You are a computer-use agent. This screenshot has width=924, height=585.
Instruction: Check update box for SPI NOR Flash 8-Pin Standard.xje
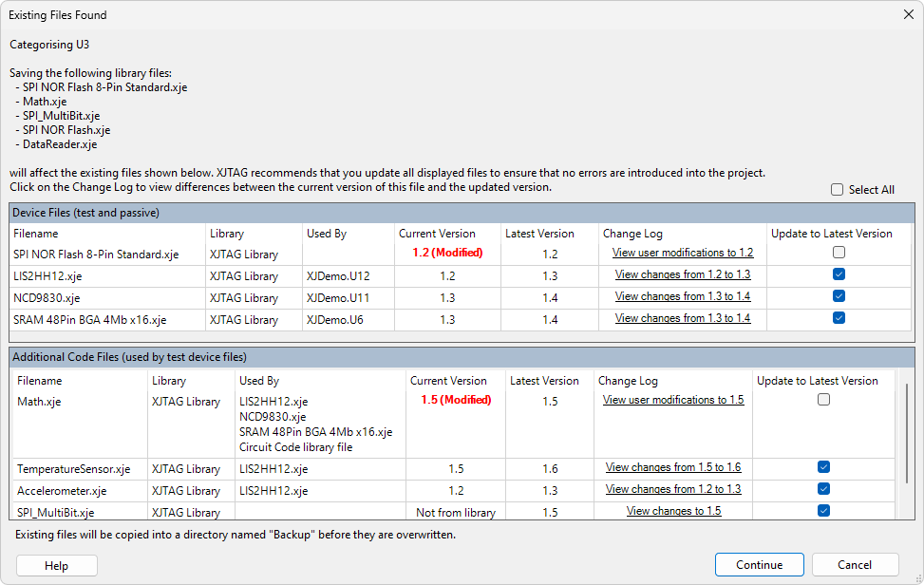coord(838,253)
